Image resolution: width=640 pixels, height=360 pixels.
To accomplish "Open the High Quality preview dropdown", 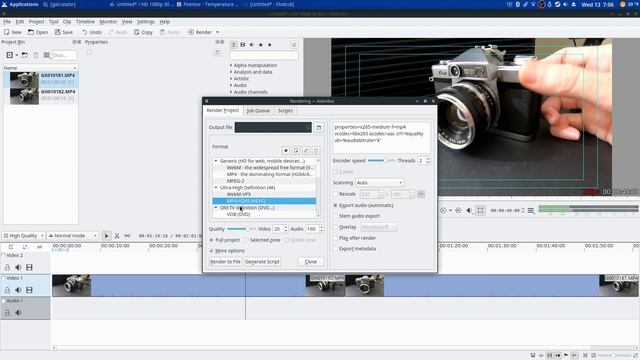I will tap(23, 236).
